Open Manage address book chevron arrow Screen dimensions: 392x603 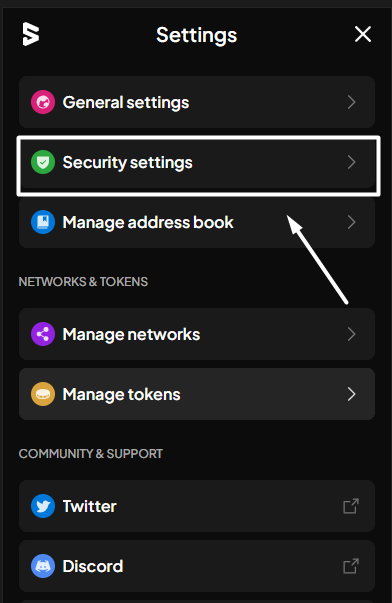pyautogui.click(x=351, y=222)
